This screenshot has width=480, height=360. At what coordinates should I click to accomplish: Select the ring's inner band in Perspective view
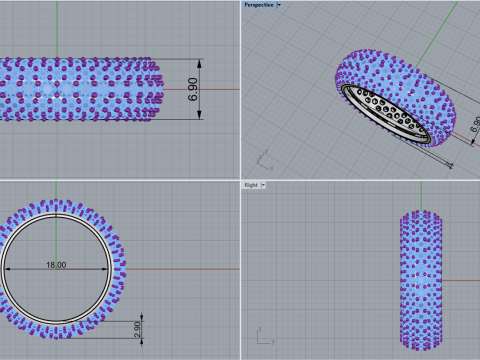(386, 115)
